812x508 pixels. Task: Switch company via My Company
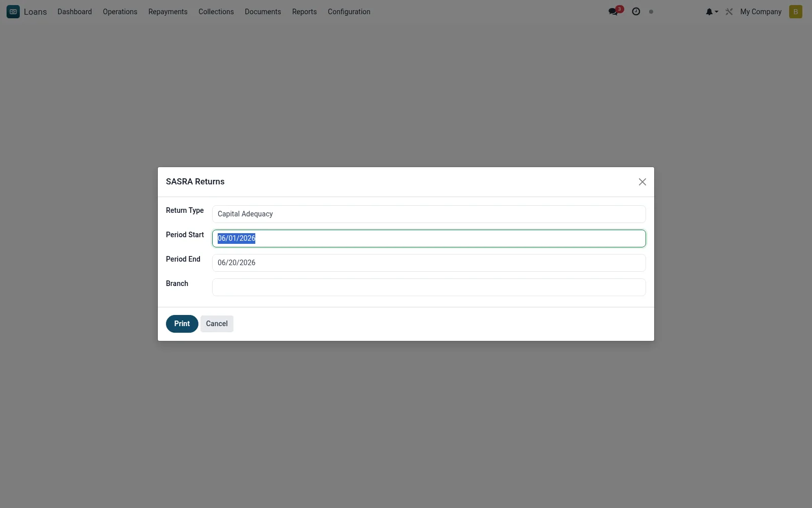(x=761, y=12)
